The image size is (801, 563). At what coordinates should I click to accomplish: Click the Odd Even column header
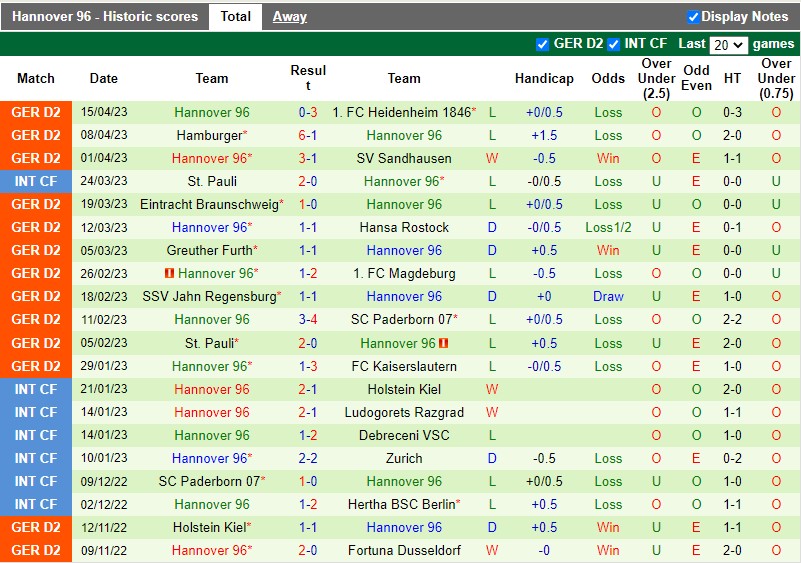pos(696,78)
